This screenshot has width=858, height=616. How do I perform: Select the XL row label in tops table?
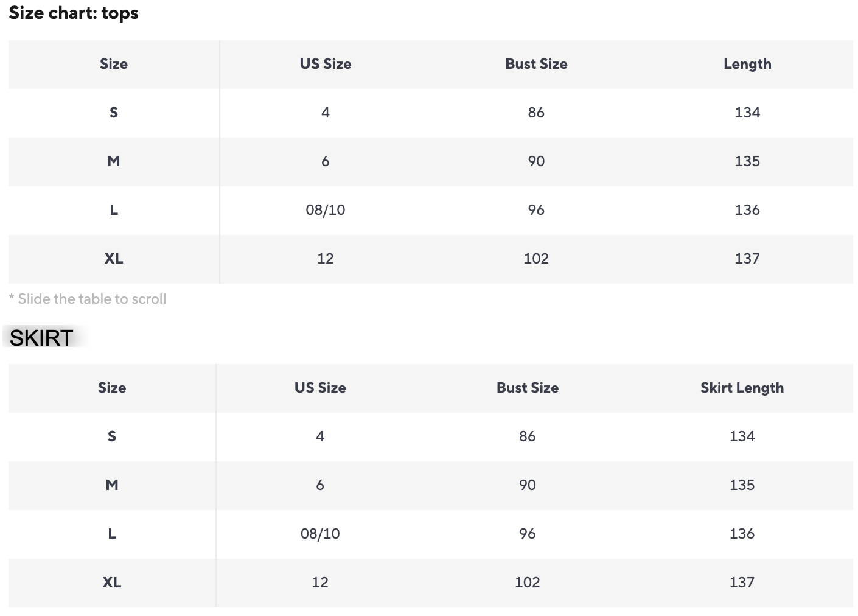(x=114, y=259)
